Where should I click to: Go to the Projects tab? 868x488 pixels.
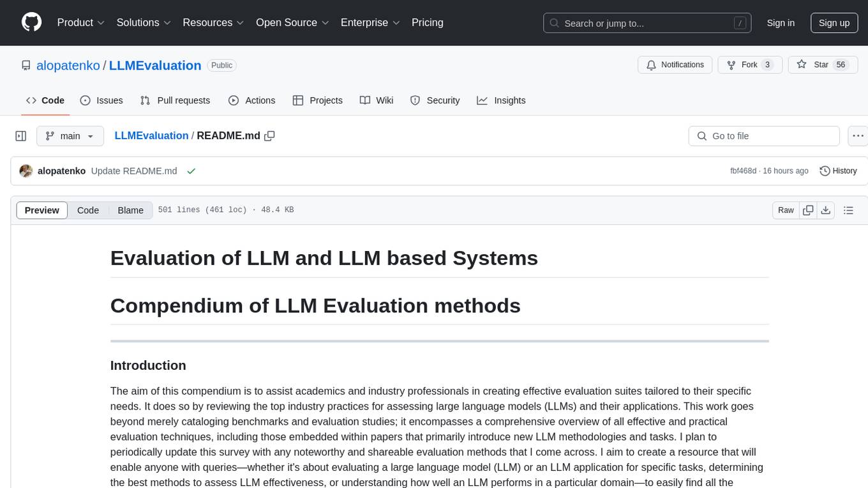click(x=317, y=100)
